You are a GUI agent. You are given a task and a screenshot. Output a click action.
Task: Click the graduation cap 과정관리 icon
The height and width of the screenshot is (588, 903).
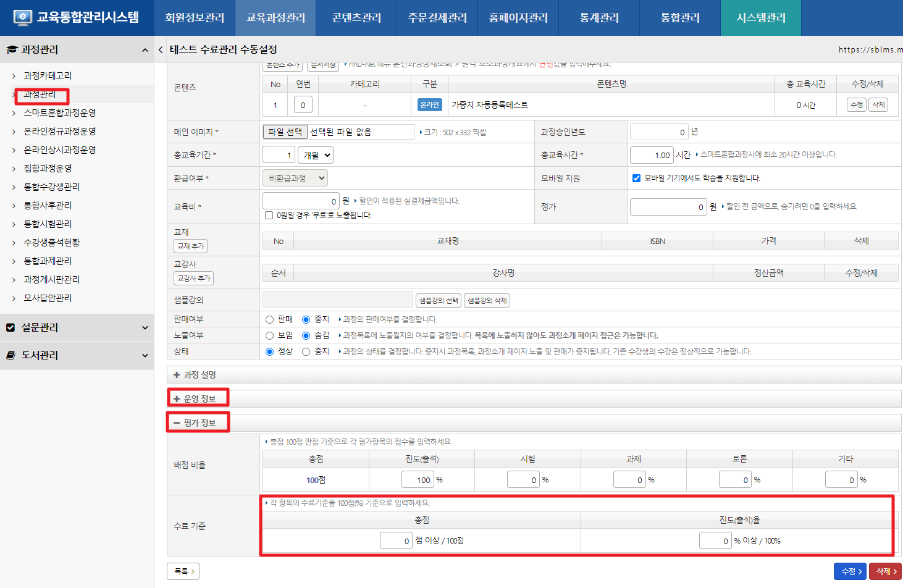coord(12,49)
